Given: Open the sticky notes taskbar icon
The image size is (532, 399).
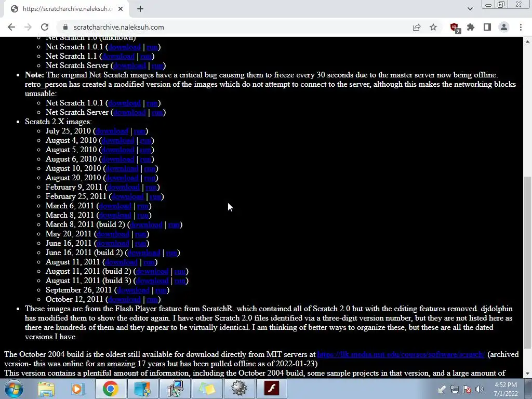Looking at the screenshot, I should tap(207, 389).
